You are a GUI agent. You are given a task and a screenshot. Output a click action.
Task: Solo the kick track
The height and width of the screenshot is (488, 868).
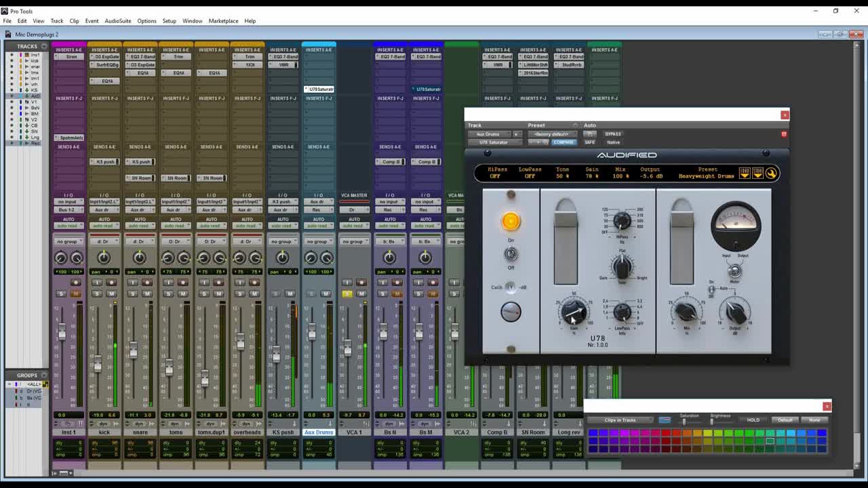coord(97,293)
